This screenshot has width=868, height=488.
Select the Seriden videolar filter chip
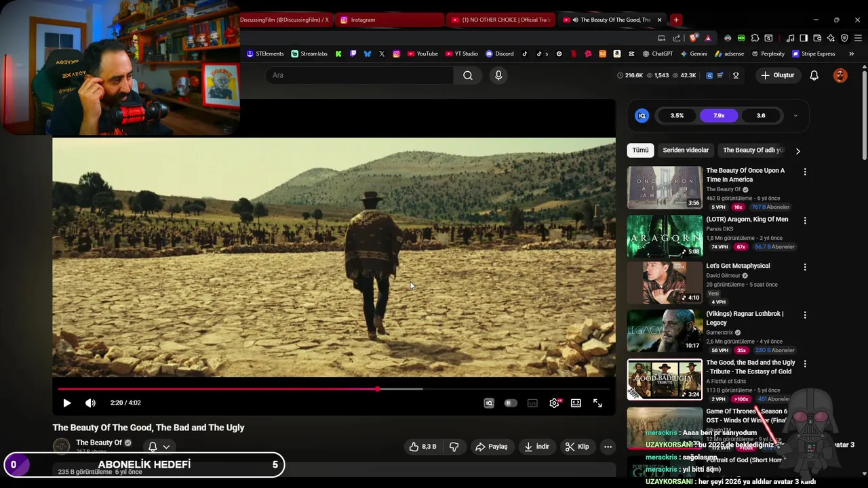coord(686,150)
